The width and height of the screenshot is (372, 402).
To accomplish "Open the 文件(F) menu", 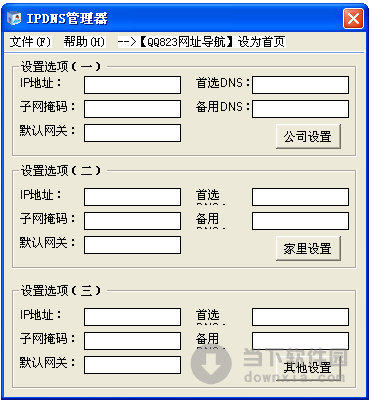I will point(30,42).
